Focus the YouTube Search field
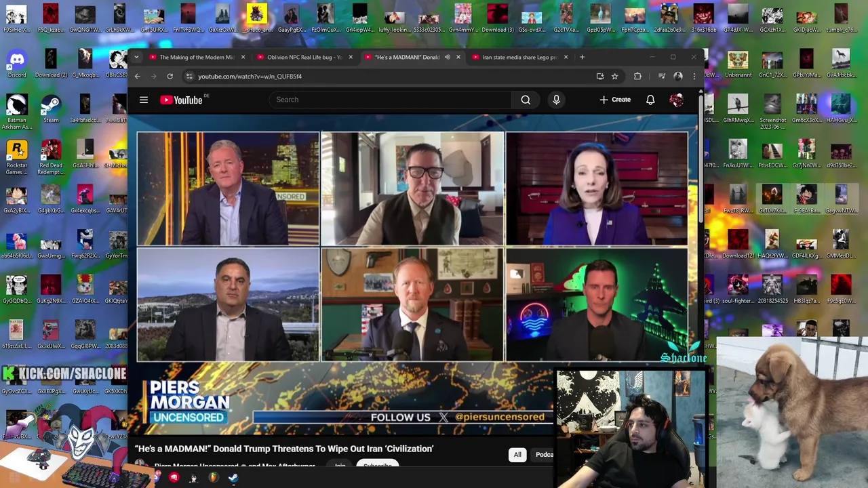 coord(390,100)
